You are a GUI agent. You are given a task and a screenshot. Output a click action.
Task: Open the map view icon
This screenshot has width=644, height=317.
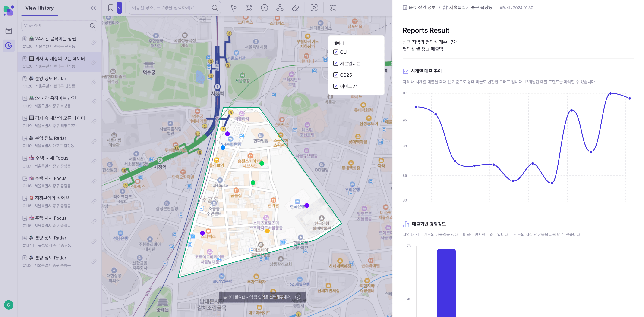pyautogui.click(x=333, y=8)
